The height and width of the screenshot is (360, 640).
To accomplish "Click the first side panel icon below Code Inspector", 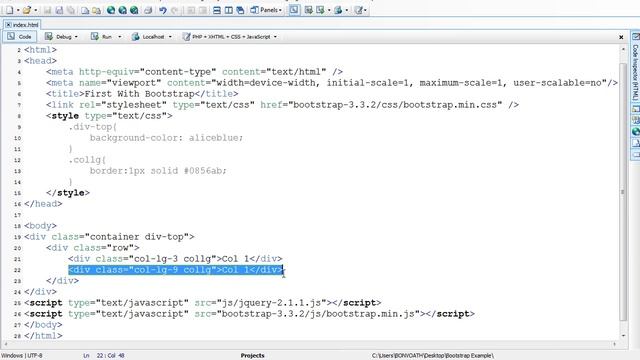I will click(636, 109).
